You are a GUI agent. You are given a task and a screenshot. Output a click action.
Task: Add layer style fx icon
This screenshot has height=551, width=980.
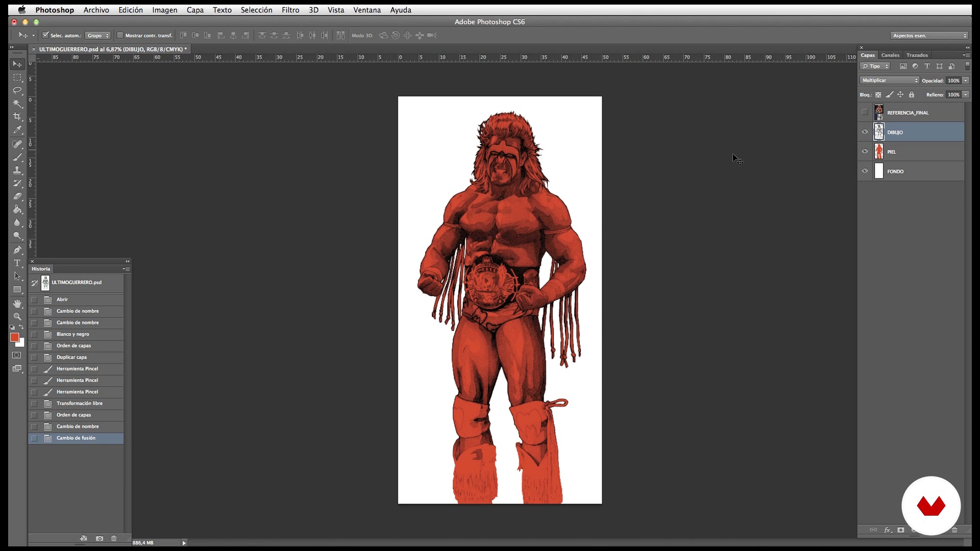[888, 530]
